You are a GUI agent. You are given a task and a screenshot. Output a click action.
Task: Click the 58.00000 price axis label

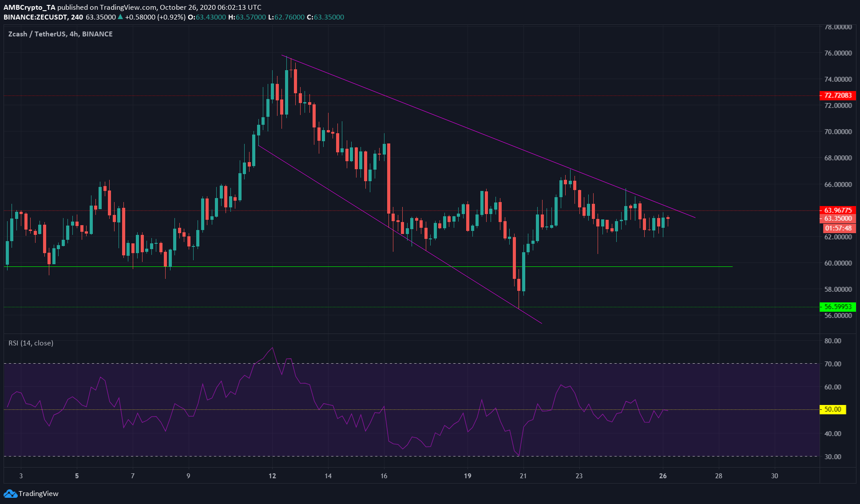[838, 289]
